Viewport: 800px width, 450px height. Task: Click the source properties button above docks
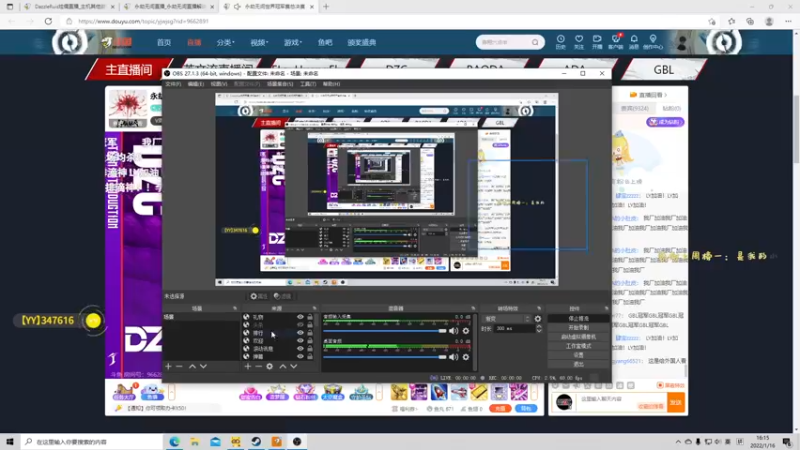pyautogui.click(x=259, y=296)
